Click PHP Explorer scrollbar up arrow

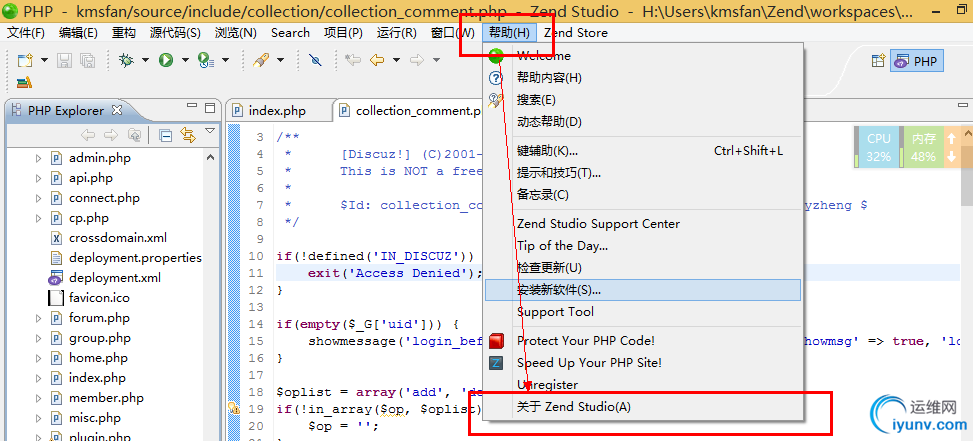pos(211,158)
